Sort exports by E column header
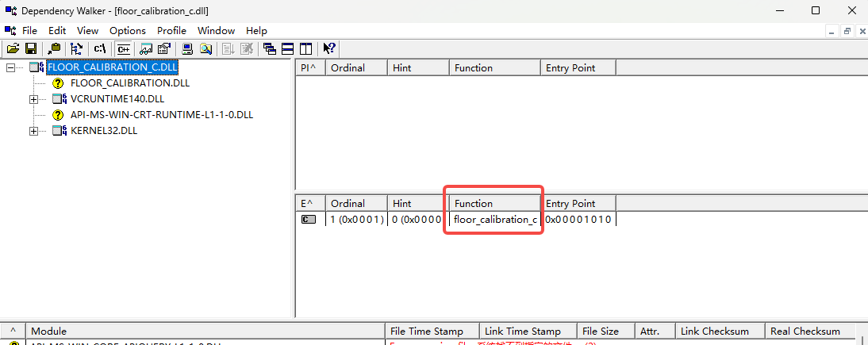 [310, 203]
